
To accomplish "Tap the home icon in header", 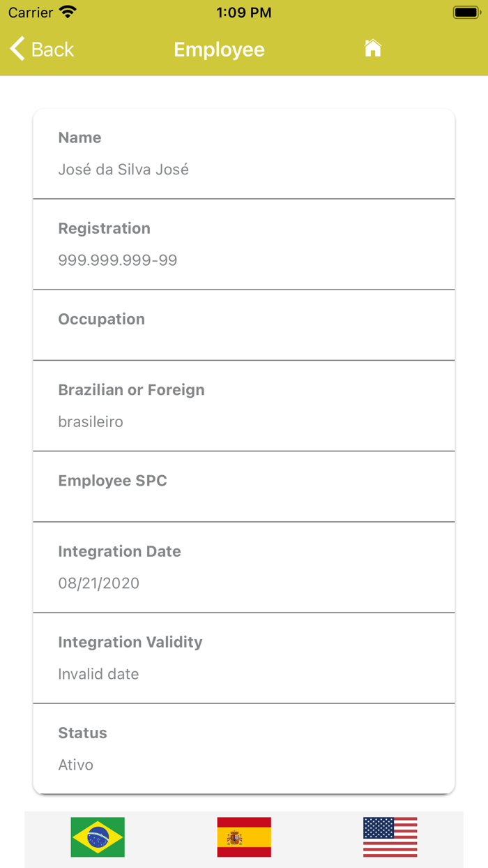I will (x=373, y=48).
